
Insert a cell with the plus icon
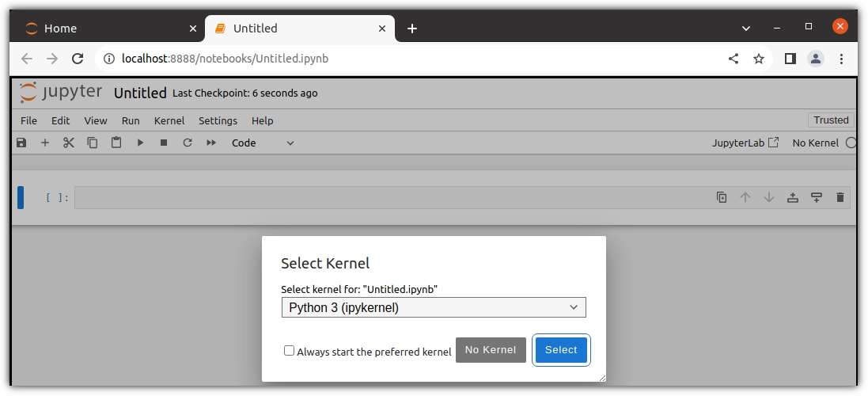pos(45,143)
